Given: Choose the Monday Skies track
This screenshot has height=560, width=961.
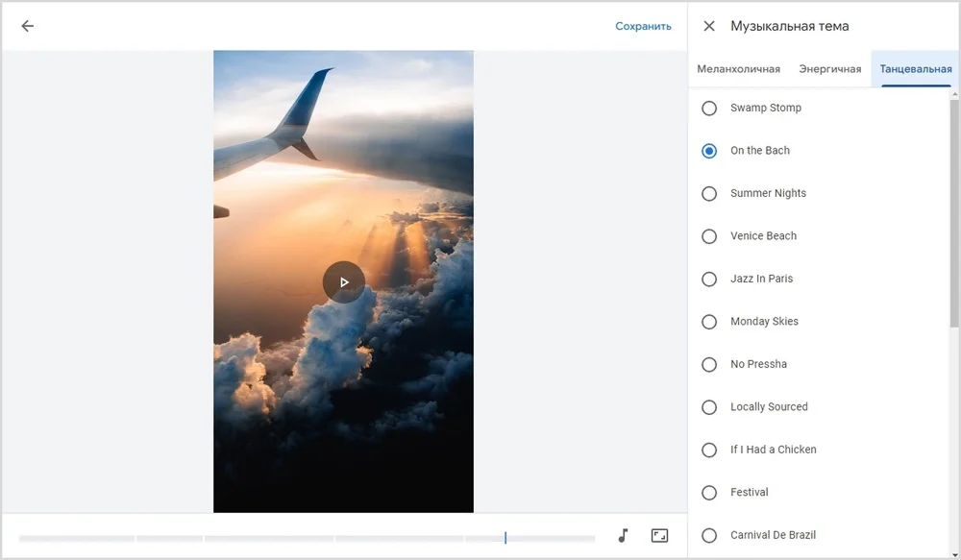Looking at the screenshot, I should coord(709,322).
